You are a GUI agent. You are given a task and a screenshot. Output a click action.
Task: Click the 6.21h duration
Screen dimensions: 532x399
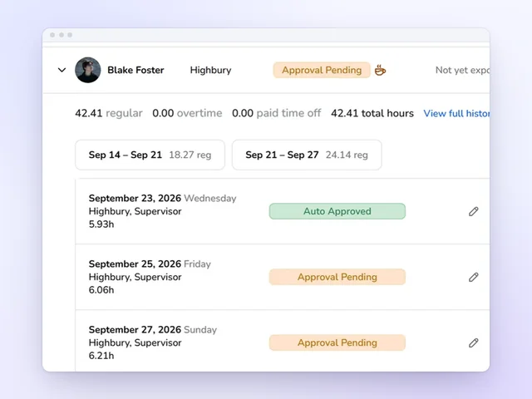tap(101, 356)
